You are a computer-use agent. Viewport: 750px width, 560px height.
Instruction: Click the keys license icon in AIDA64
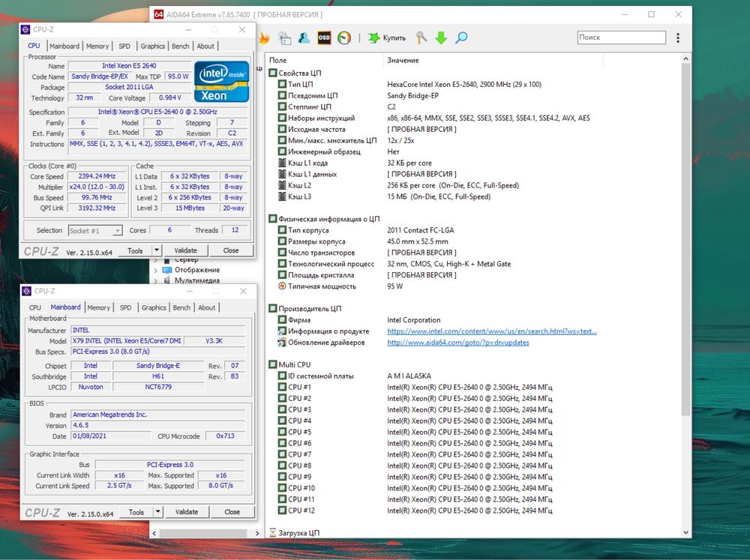pyautogui.click(x=421, y=37)
